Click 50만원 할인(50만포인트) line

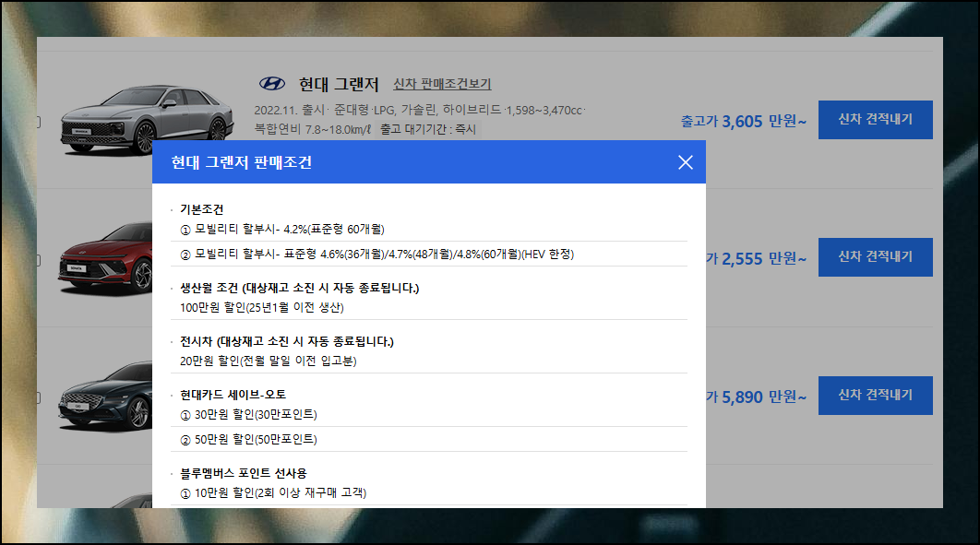click(x=249, y=440)
